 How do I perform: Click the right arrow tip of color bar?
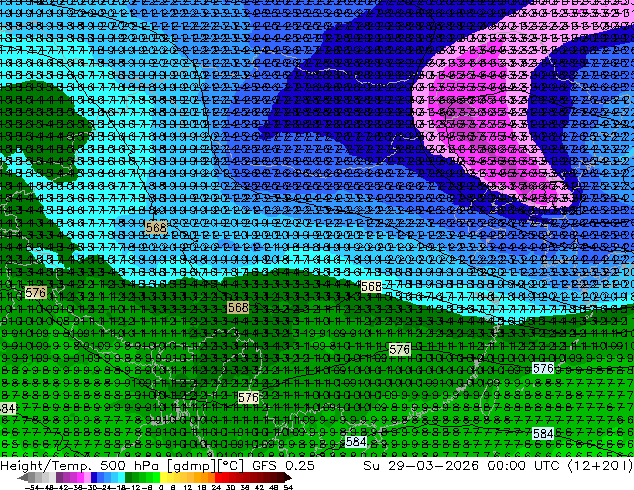290,478
